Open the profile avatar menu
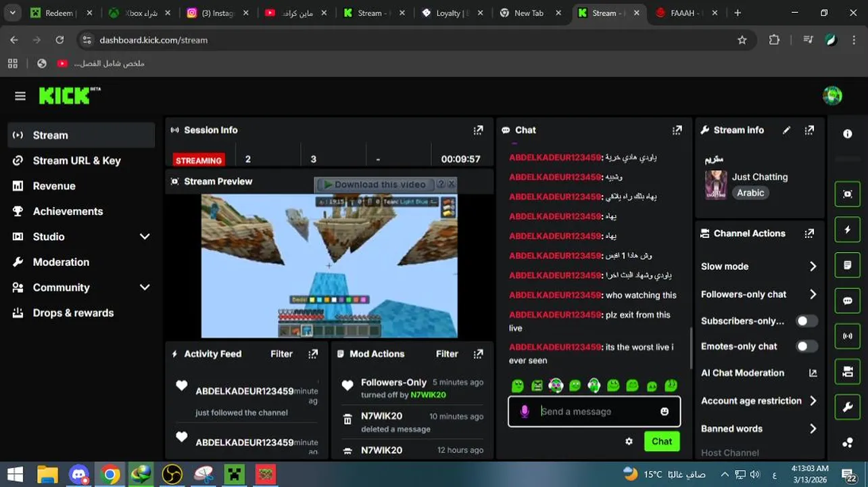 [x=832, y=95]
